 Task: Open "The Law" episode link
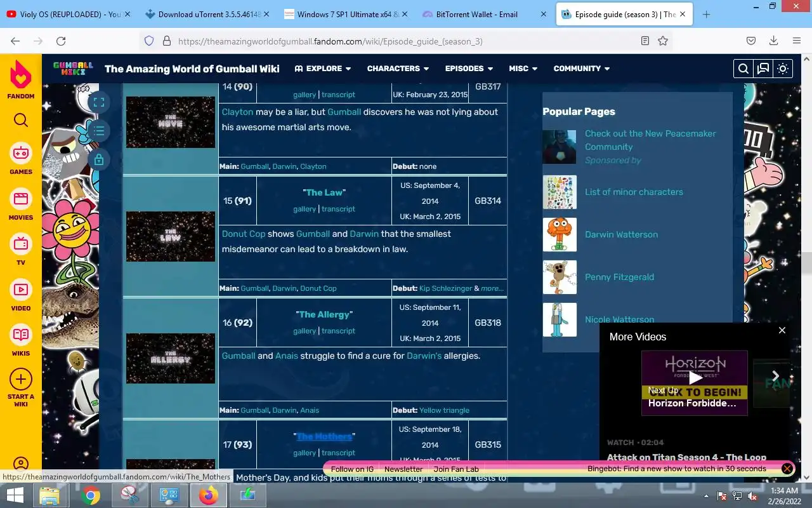(324, 192)
